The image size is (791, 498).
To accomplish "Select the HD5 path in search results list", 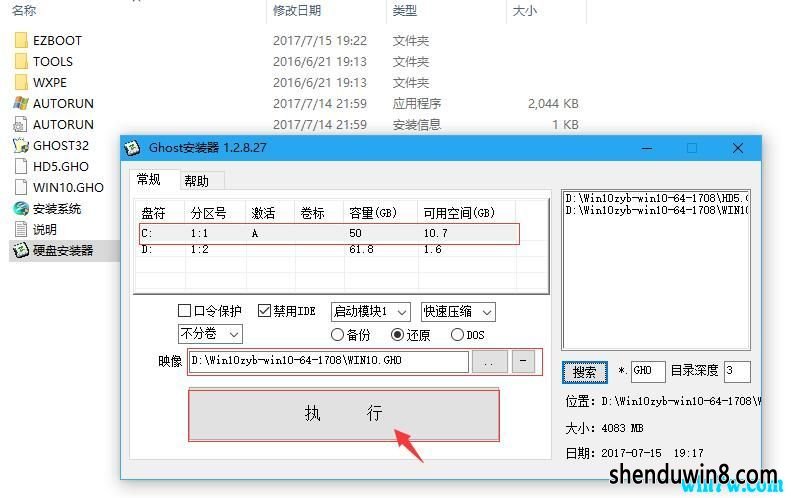I will point(656,198).
